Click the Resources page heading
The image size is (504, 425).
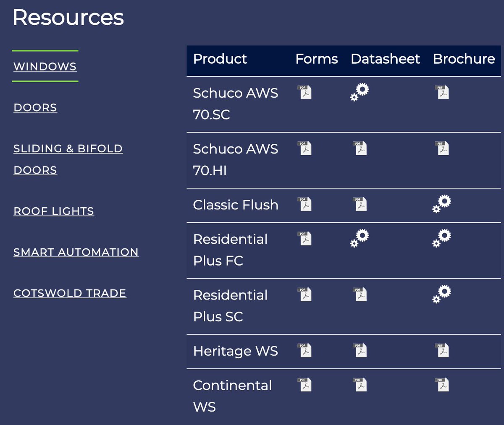pos(68,17)
